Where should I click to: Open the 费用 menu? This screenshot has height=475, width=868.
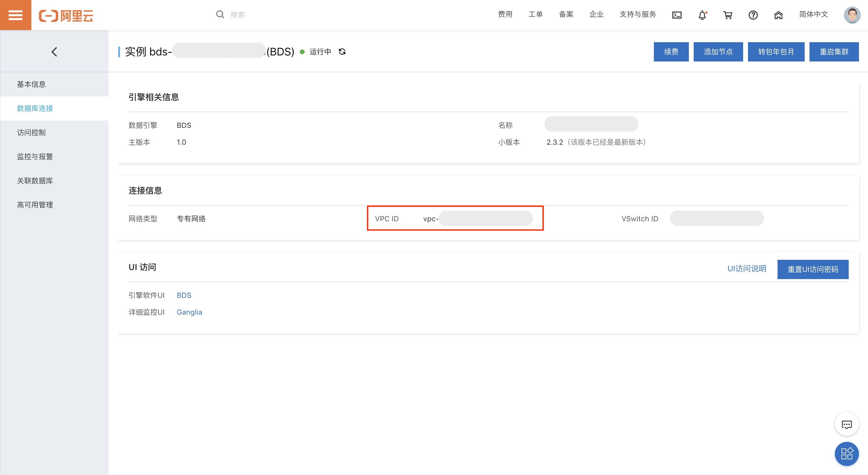505,14
